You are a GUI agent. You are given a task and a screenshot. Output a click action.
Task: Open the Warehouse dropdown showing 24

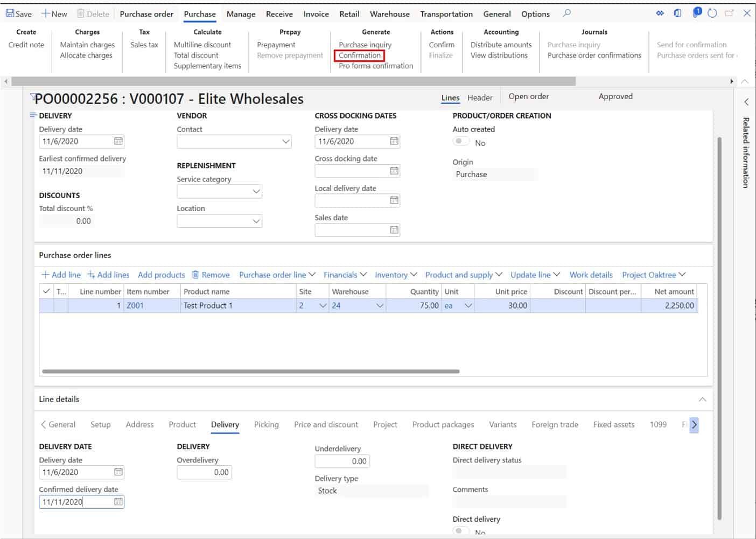[x=380, y=305]
